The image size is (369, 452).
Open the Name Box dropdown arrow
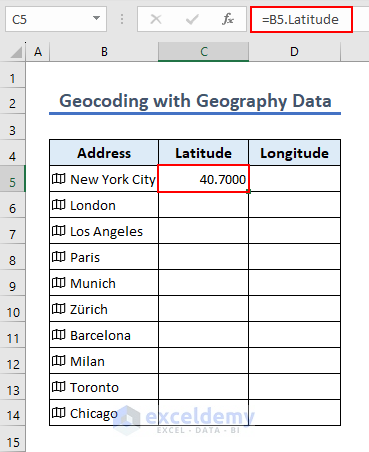[x=97, y=18]
